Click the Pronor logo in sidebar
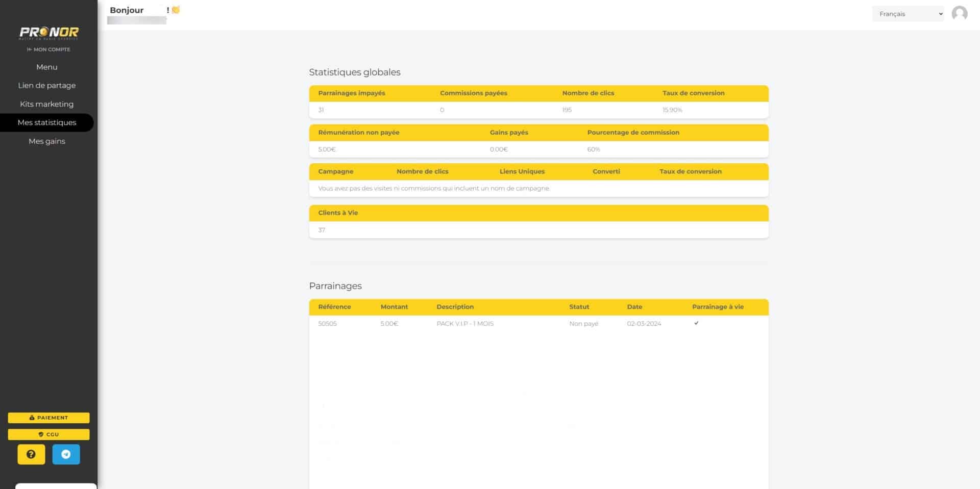The width and height of the screenshot is (980, 489). pos(49,33)
